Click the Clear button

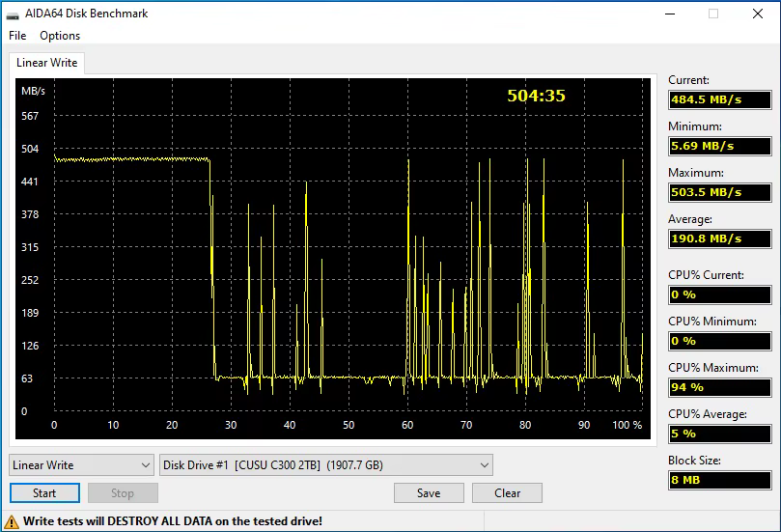tap(507, 493)
